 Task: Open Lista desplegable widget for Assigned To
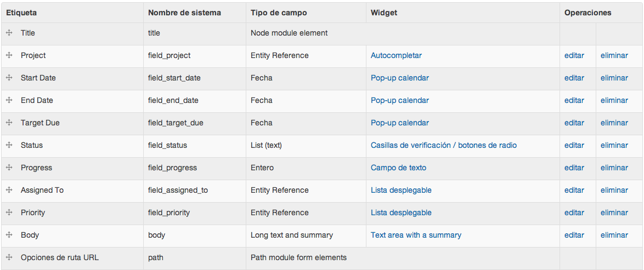(401, 190)
